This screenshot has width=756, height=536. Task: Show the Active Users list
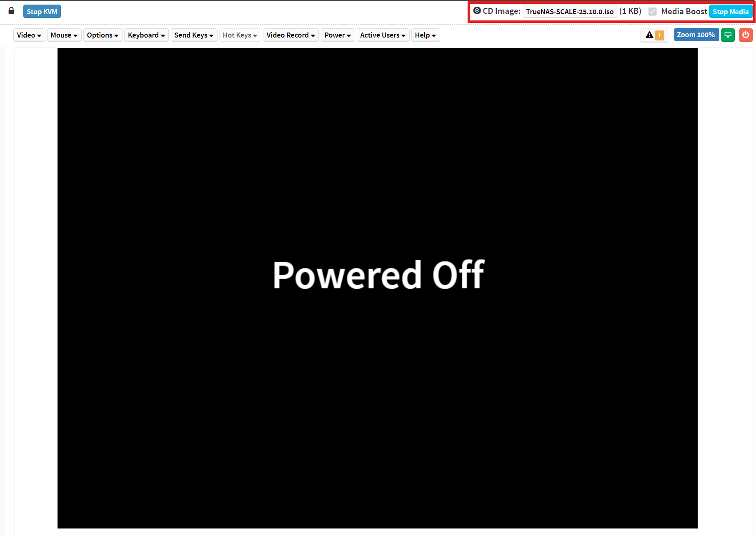(x=383, y=35)
